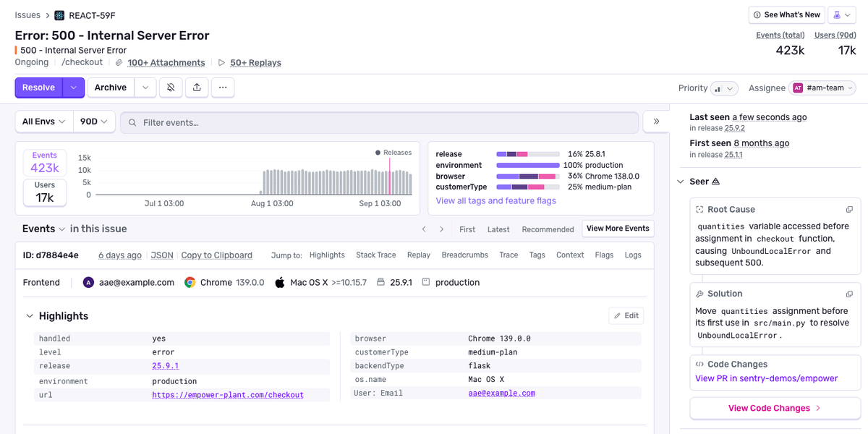The image size is (868, 434).
Task: Open the 90D time range selector
Action: [94, 122]
